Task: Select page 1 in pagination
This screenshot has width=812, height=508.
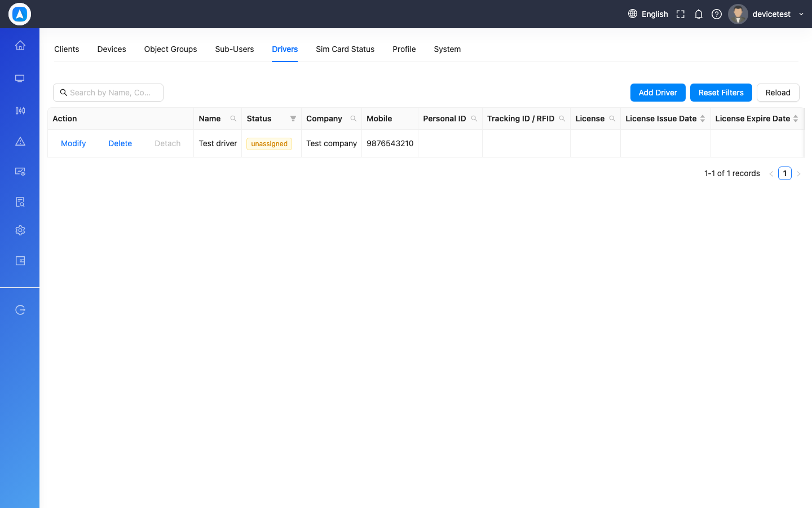Action: pyautogui.click(x=785, y=173)
